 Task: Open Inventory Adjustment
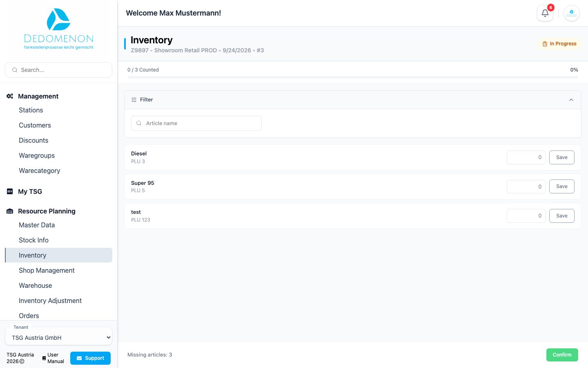[50, 301]
